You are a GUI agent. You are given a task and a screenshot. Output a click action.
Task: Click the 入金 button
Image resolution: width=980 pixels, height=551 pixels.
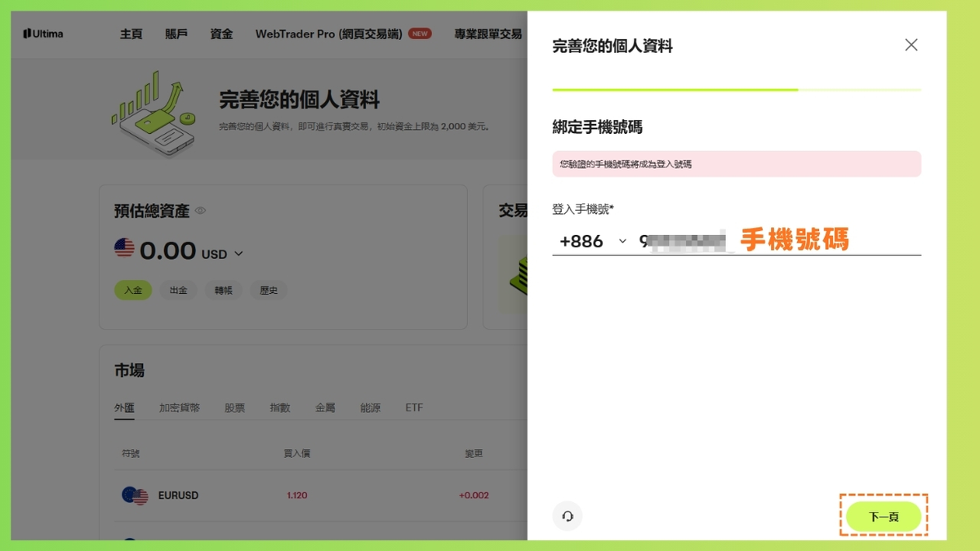pyautogui.click(x=133, y=290)
